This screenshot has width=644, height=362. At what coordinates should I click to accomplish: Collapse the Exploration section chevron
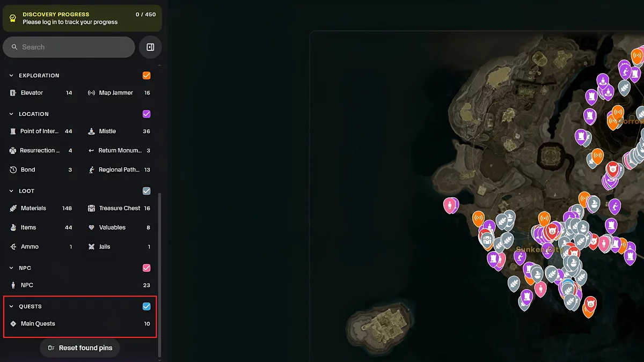tap(11, 76)
